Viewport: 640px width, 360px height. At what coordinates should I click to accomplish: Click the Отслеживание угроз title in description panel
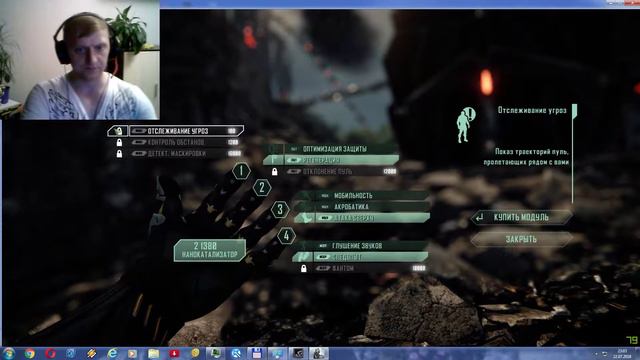532,110
